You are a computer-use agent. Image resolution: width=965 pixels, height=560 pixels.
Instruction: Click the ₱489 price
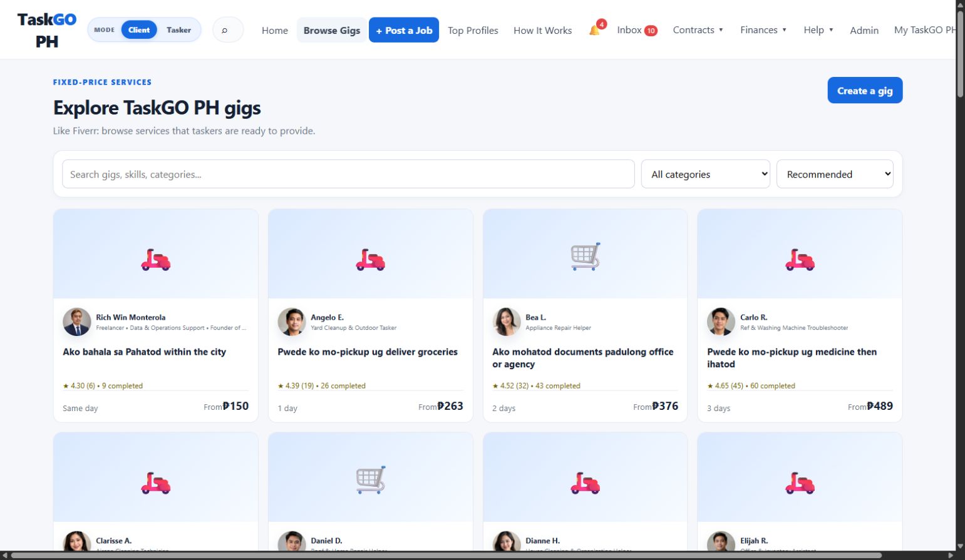880,406
